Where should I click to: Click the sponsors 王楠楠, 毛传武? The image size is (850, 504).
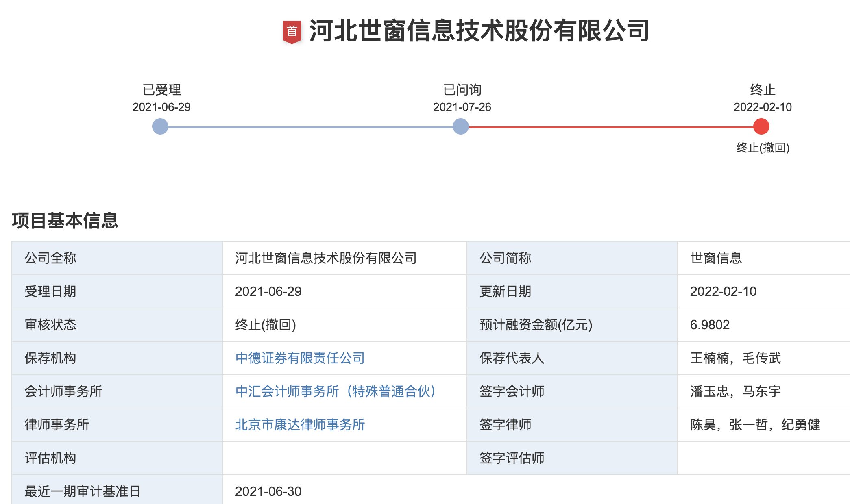point(736,358)
